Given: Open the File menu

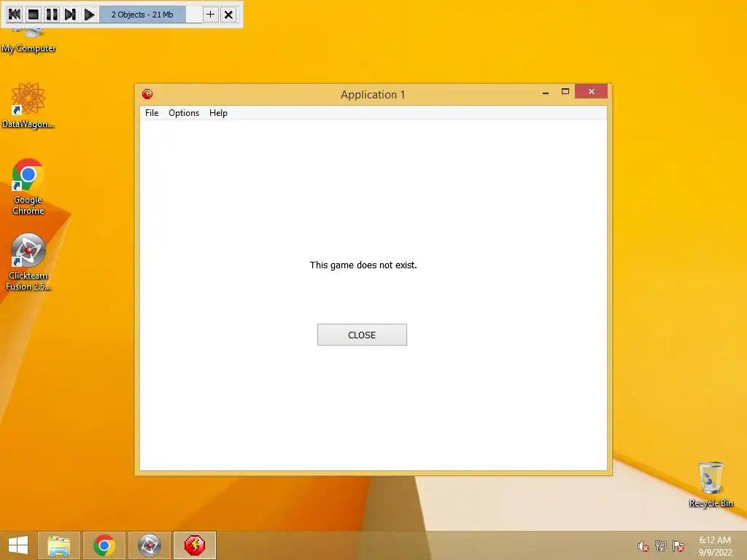Looking at the screenshot, I should coord(152,113).
